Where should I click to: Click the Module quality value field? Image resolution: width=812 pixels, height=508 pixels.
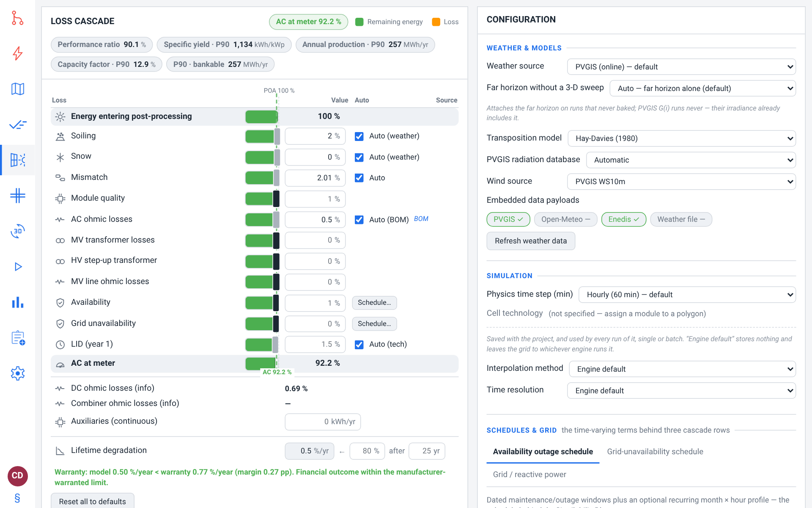pyautogui.click(x=315, y=199)
